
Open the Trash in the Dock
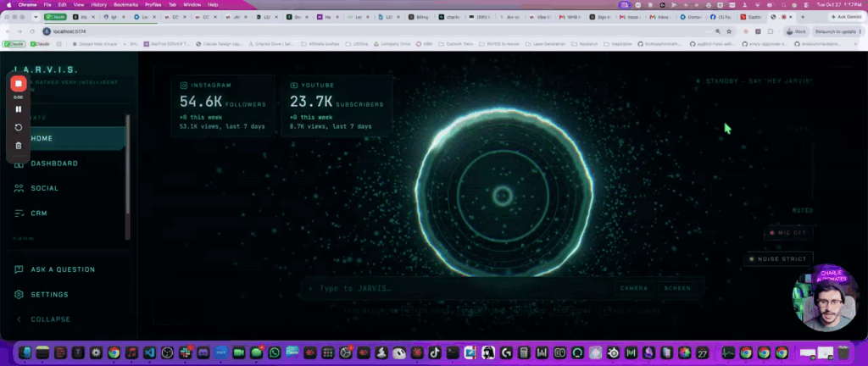[843, 352]
